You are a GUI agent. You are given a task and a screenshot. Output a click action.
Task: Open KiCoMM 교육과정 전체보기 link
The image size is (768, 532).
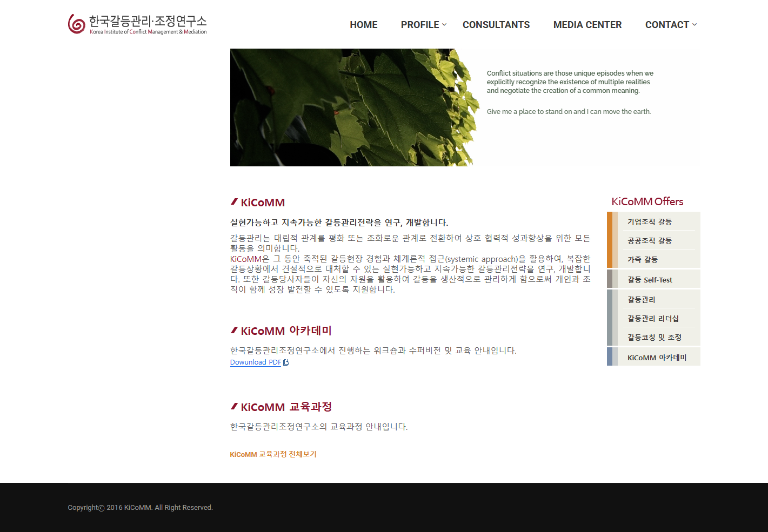(x=273, y=454)
